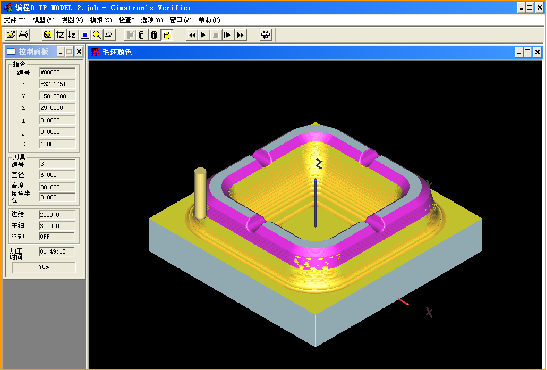Stop the simulation playback
The width and height of the screenshot is (547, 370).
tap(216, 35)
